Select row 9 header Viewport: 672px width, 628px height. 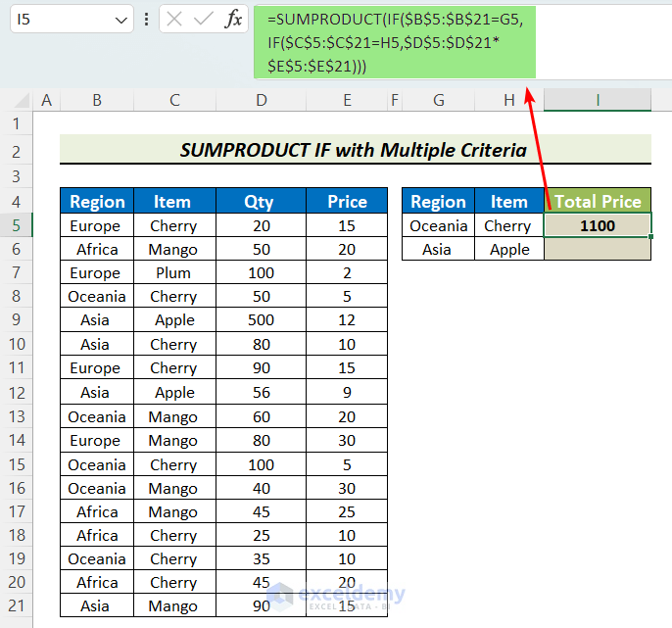coord(17,319)
